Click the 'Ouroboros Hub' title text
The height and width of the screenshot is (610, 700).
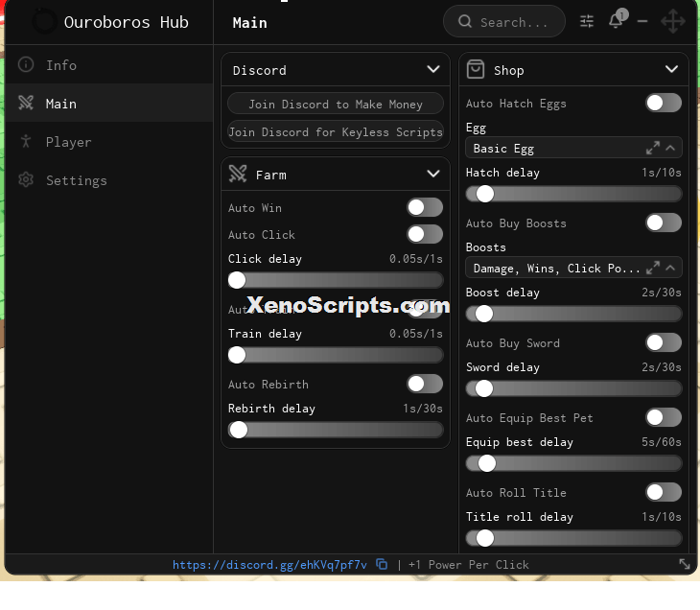(127, 22)
